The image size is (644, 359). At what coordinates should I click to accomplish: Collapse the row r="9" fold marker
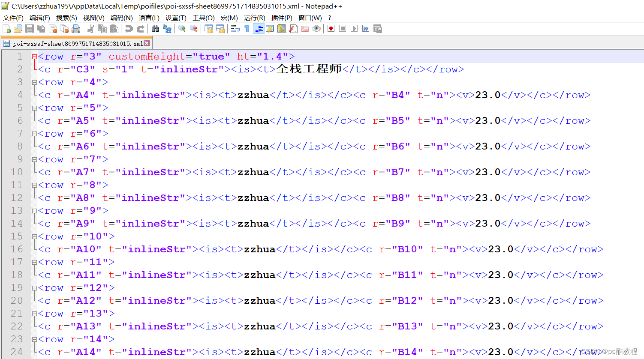(x=34, y=211)
